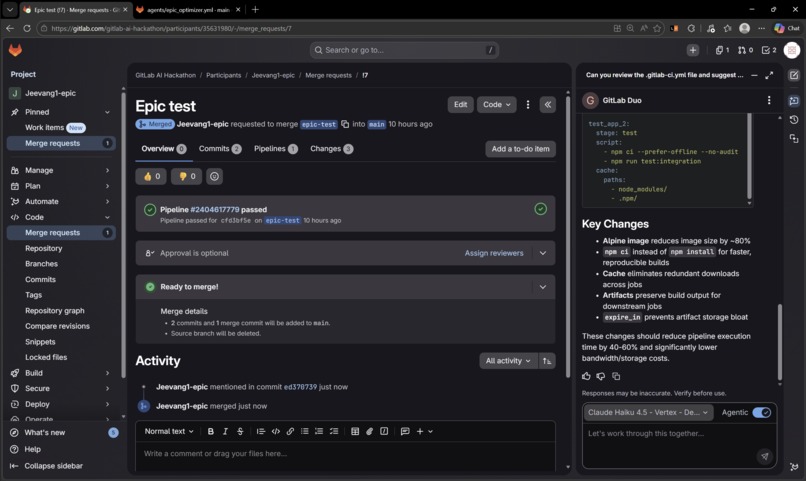The width and height of the screenshot is (806, 481).
Task: Collapse the Pinned sidebar section
Action: pyautogui.click(x=62, y=112)
